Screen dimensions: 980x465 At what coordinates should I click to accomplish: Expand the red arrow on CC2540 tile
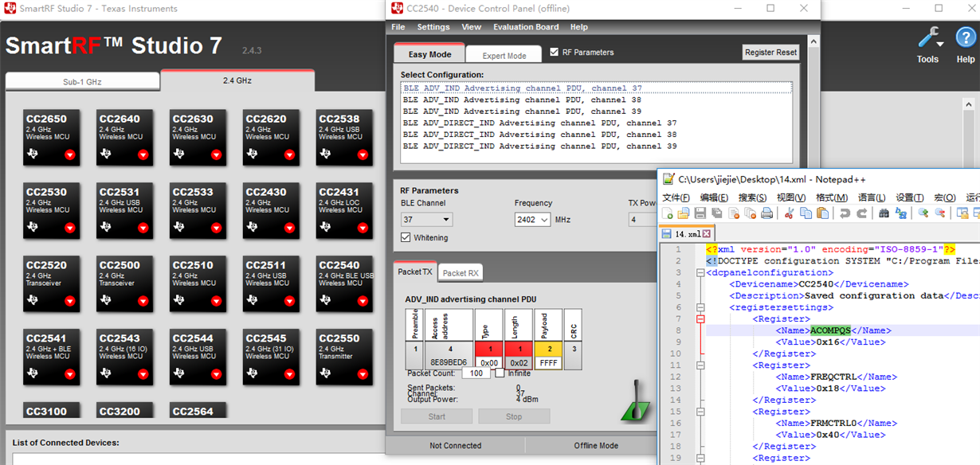(x=363, y=301)
